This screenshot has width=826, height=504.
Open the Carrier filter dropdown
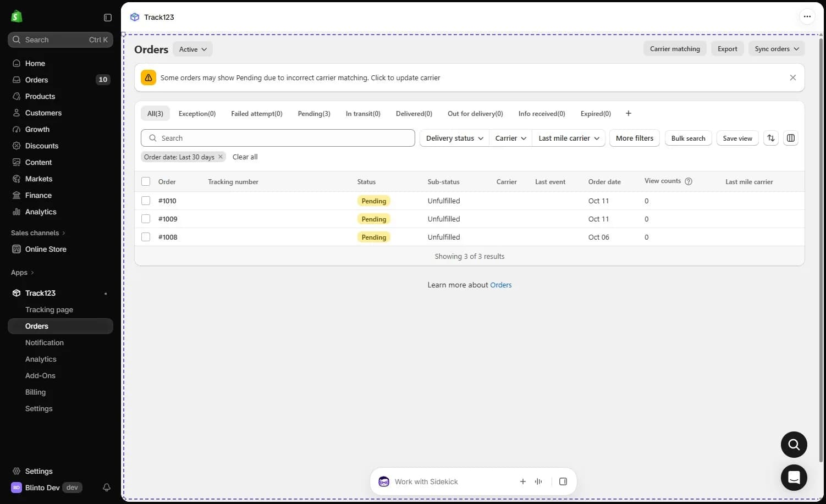(x=510, y=138)
